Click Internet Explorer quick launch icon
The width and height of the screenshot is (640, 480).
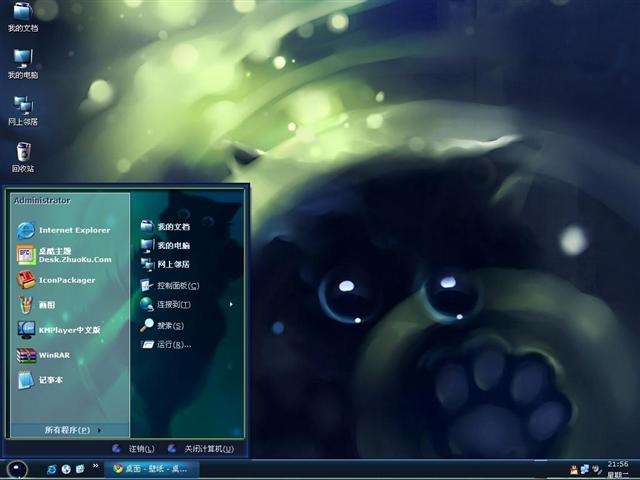point(51,469)
